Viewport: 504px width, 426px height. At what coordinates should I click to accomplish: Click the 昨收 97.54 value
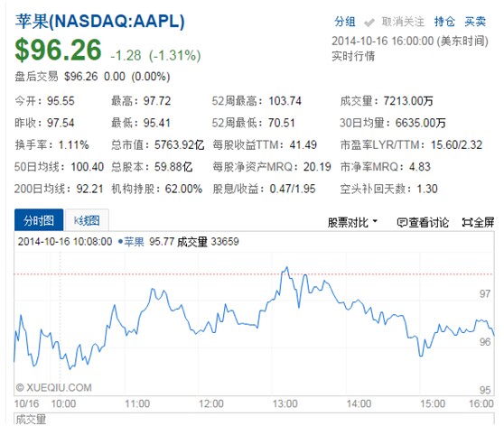(x=61, y=123)
